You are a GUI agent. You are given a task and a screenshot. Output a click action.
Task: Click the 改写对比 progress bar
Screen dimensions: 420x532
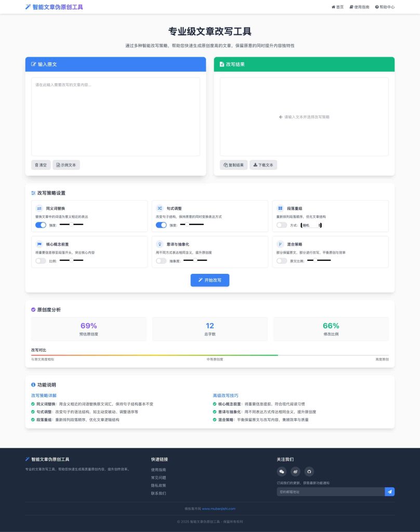(210, 355)
